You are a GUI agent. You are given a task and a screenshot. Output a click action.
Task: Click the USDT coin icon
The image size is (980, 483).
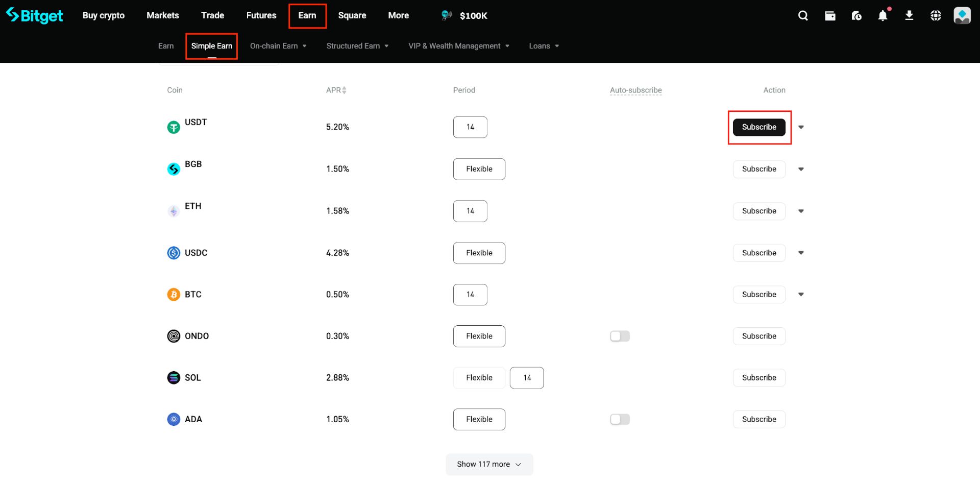coord(174,127)
